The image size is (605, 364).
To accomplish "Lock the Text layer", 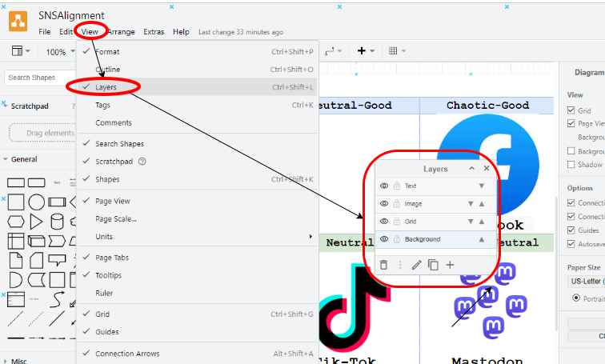I will pyautogui.click(x=397, y=186).
